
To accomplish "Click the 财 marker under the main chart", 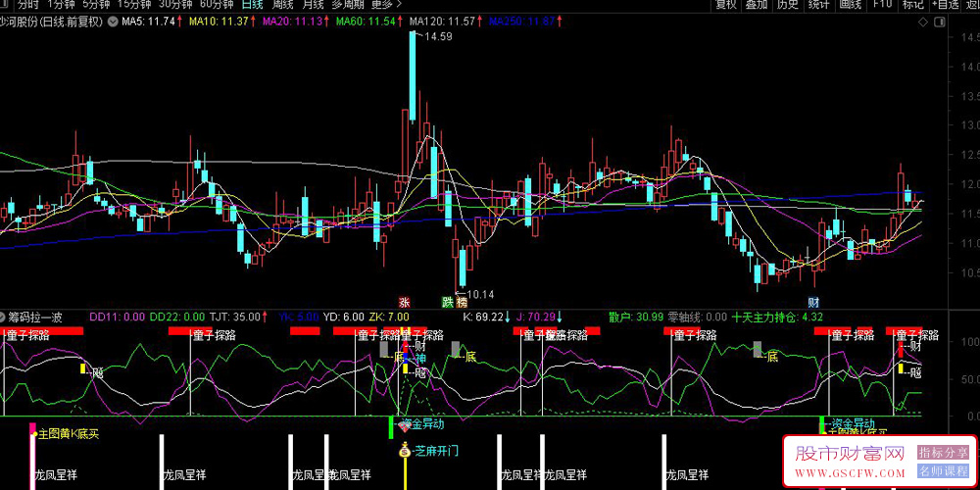I will (813, 303).
